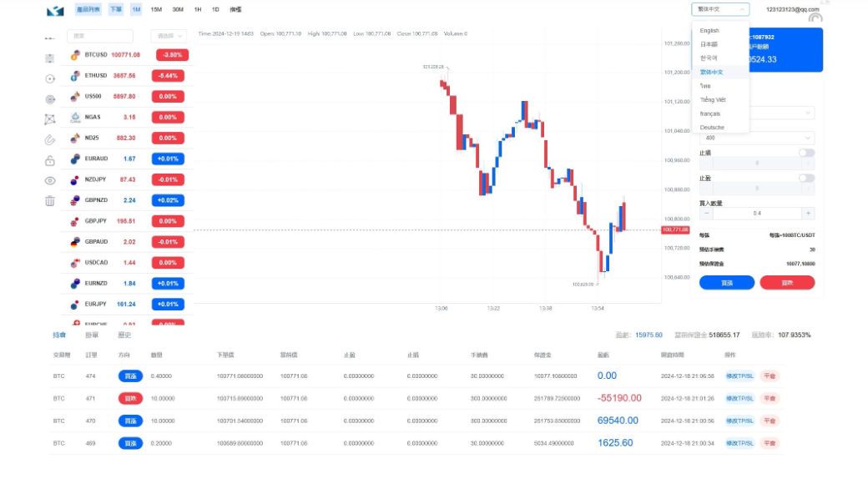Click the padlock icon in left sidebar
The height and width of the screenshot is (479, 868).
tap(50, 160)
